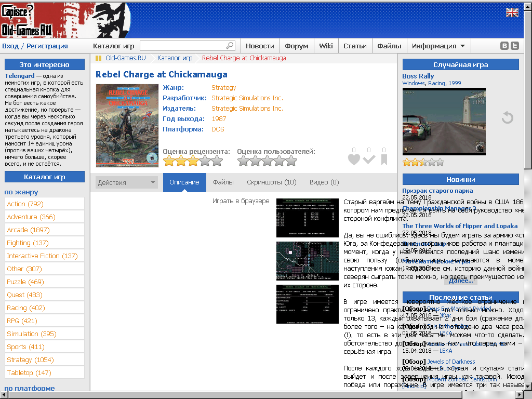Browse the Sports (411) genre
Viewport: 532px width, 399px height.
[x=45, y=347]
